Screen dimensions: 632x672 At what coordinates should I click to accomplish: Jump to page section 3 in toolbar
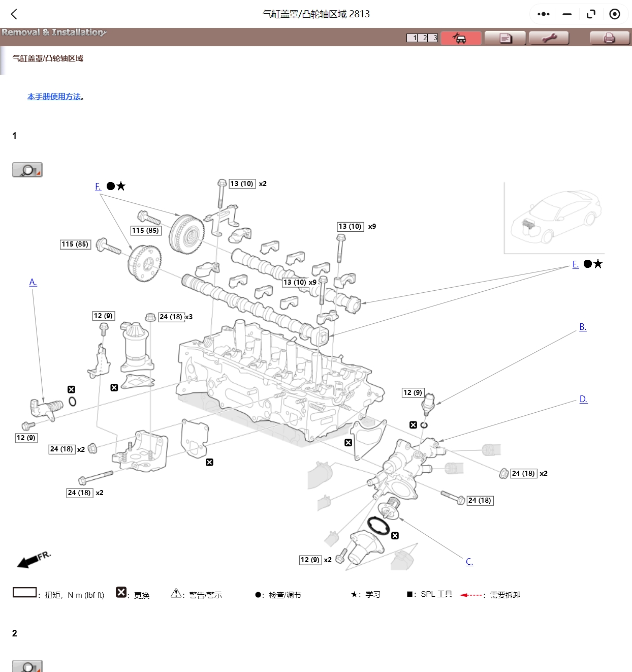point(434,38)
